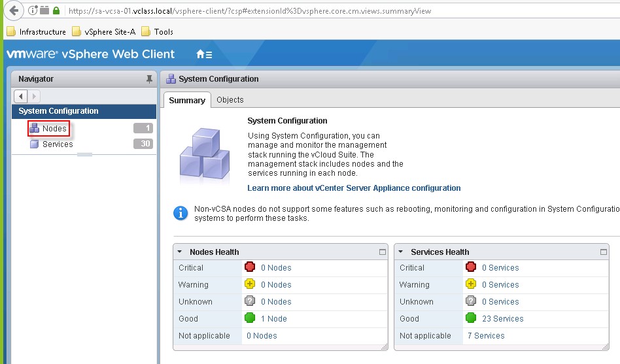
Task: Click the 0 Nodes Unknown link
Action: click(x=276, y=301)
